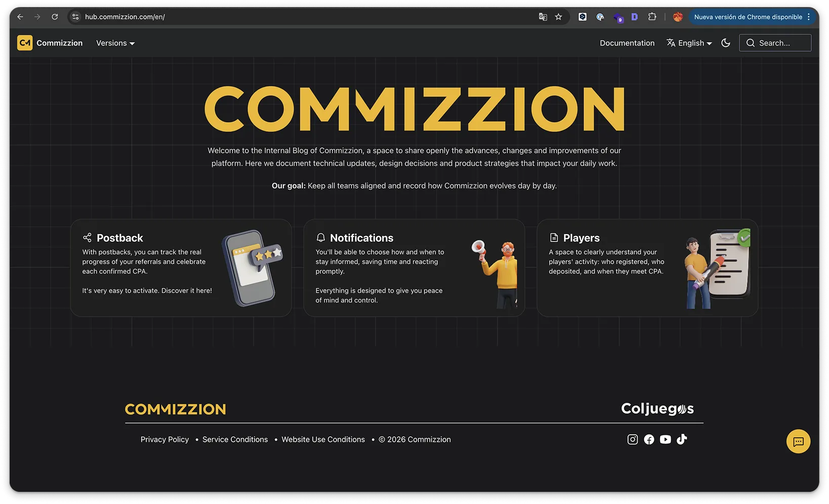829x504 pixels.
Task: Open the Chrome profile avatar
Action: pos(678,17)
